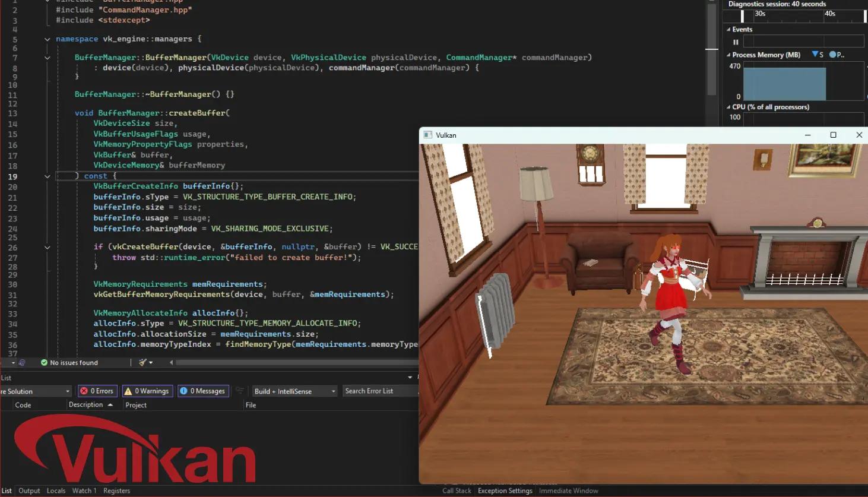Switch to the Output tab
This screenshot has height=497, width=868.
pyautogui.click(x=29, y=490)
